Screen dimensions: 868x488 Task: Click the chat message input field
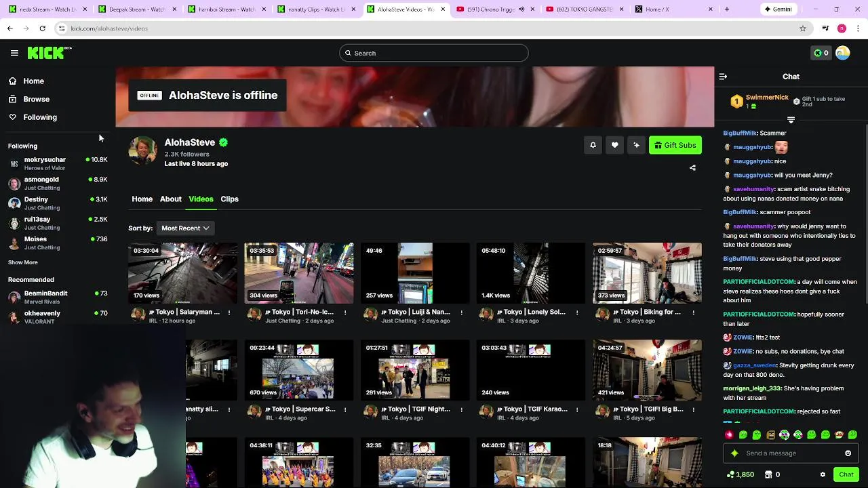point(791,453)
